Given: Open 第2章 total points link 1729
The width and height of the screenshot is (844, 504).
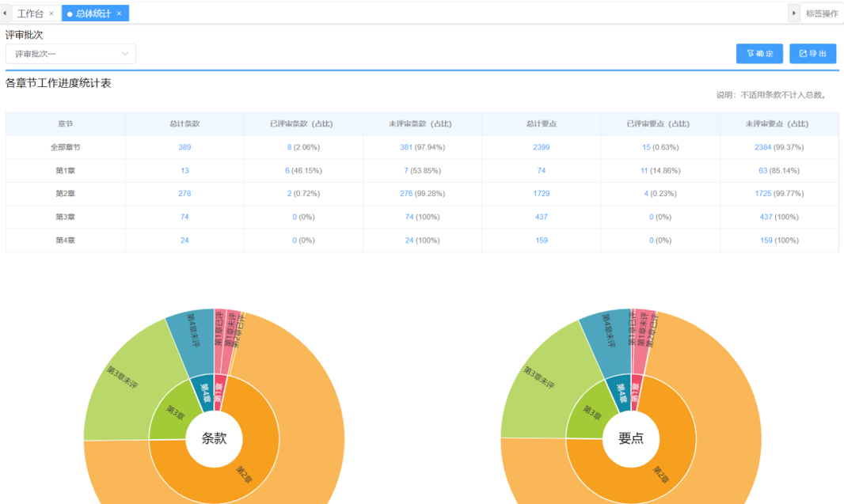Looking at the screenshot, I should (x=542, y=194).
